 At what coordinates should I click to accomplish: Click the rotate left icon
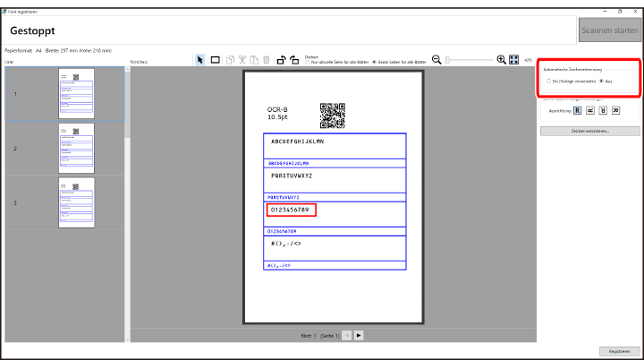click(281, 60)
